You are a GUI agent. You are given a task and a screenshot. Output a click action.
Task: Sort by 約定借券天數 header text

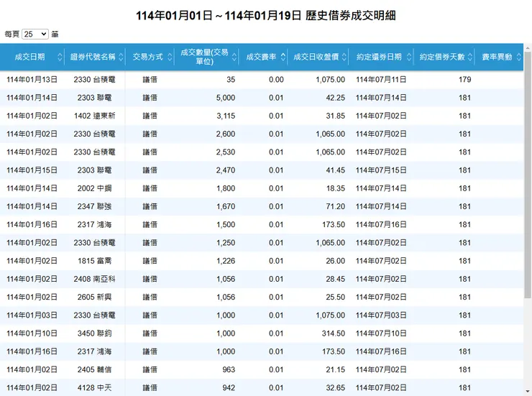coord(441,57)
